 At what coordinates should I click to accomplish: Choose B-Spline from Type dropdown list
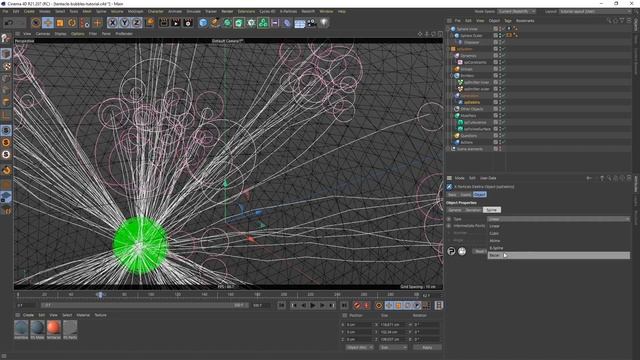[558, 248]
